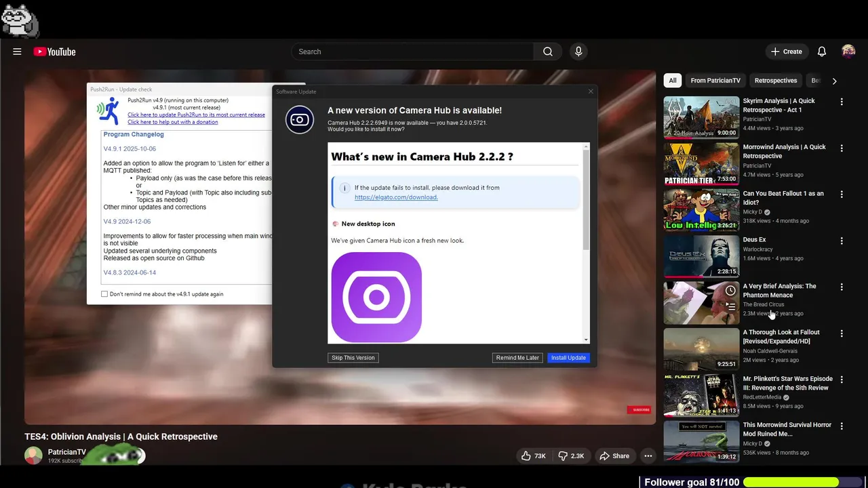Open YouTube notifications bell
Screen dimensions: 868x488
(x=822, y=52)
